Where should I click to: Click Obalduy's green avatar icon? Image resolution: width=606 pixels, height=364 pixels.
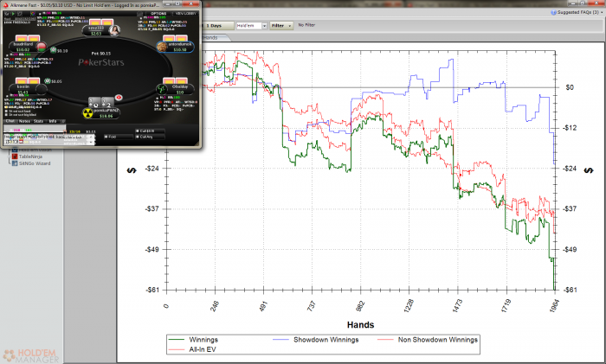pos(162,89)
